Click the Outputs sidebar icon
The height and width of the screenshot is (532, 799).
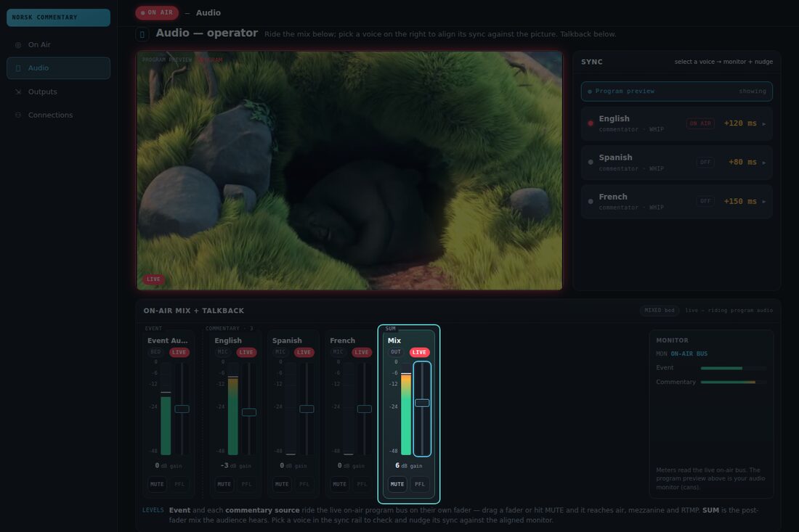click(18, 91)
